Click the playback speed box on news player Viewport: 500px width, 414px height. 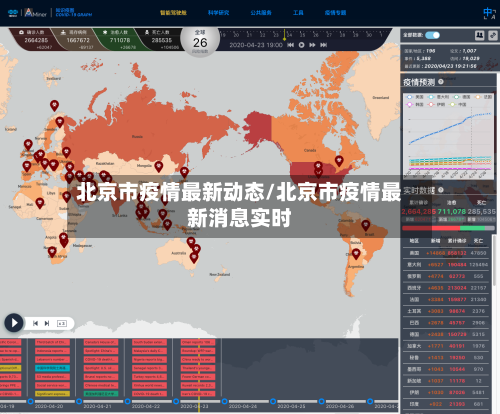[x=62, y=323]
